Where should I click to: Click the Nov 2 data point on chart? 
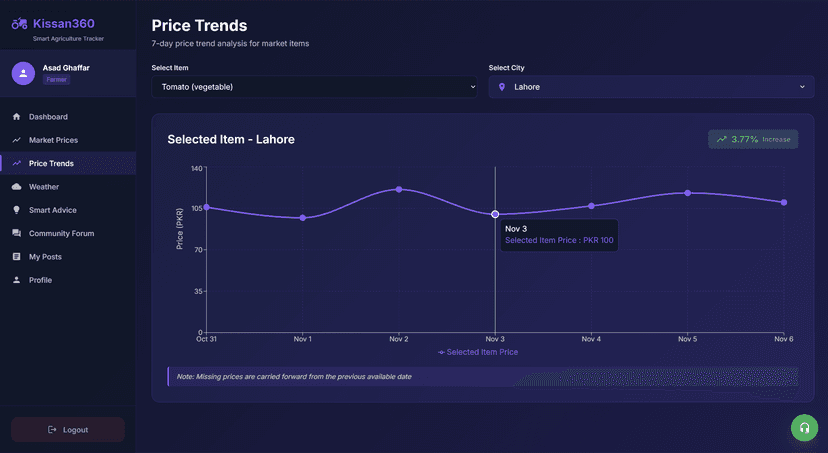pos(399,189)
